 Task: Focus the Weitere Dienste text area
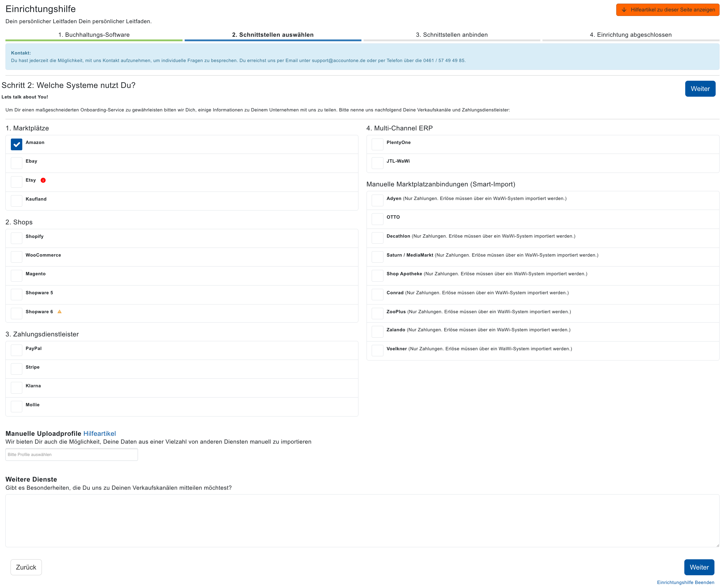(362, 521)
